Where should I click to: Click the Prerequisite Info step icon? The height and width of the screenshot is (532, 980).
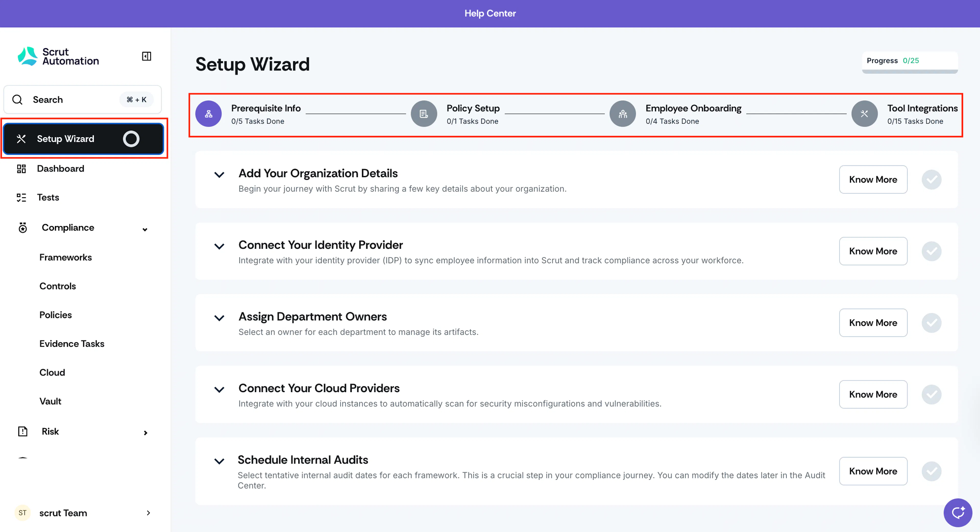[209, 114]
